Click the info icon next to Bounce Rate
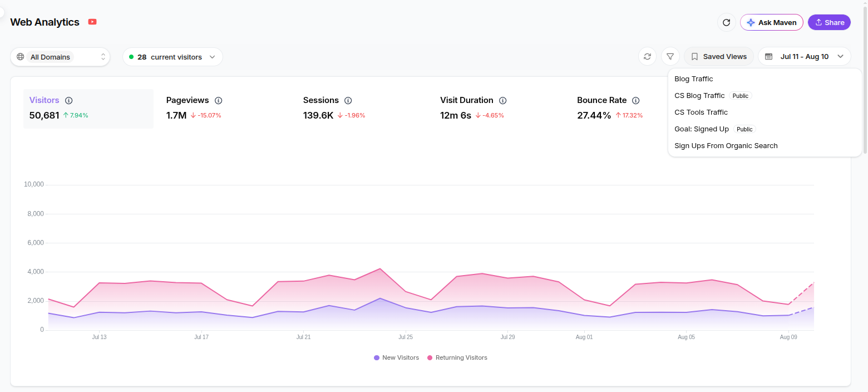The width and height of the screenshot is (868, 392). 636,100
